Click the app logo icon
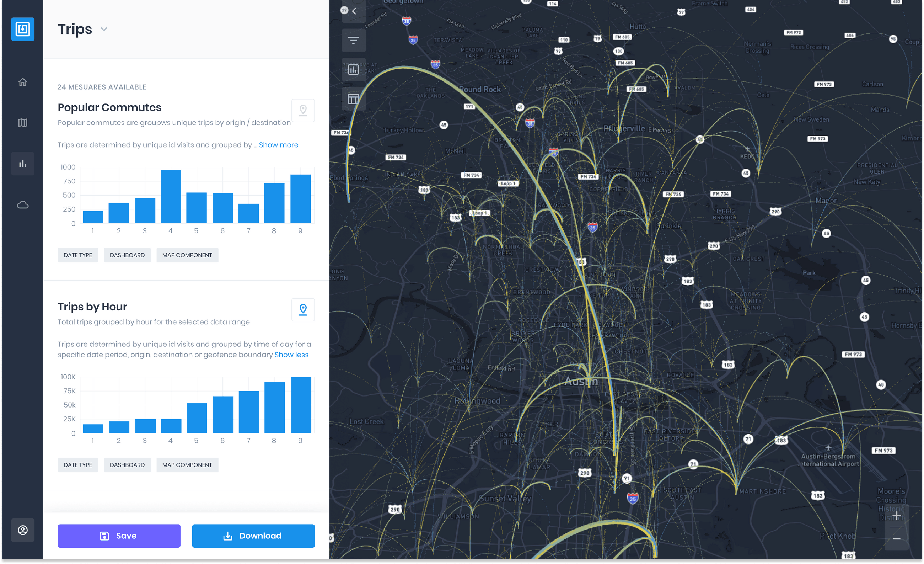The width and height of the screenshot is (924, 564). click(x=22, y=29)
